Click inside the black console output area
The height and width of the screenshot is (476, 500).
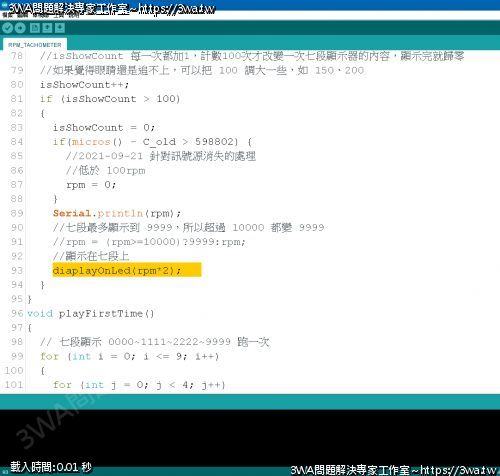250,437
